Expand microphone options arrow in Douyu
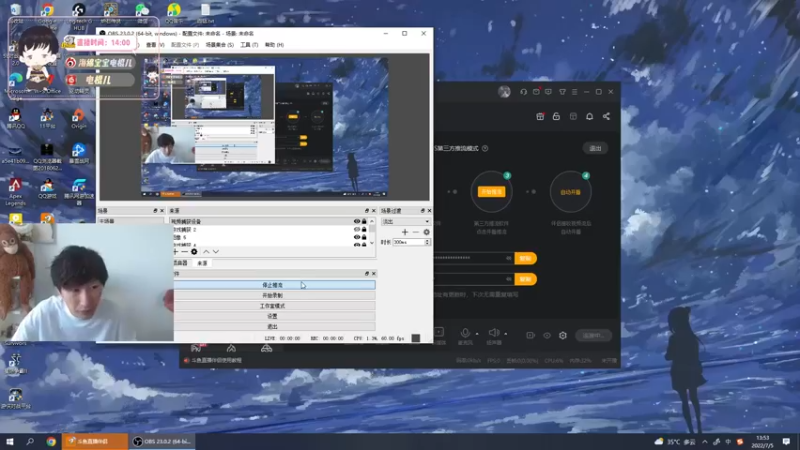The image size is (800, 450). [x=477, y=334]
